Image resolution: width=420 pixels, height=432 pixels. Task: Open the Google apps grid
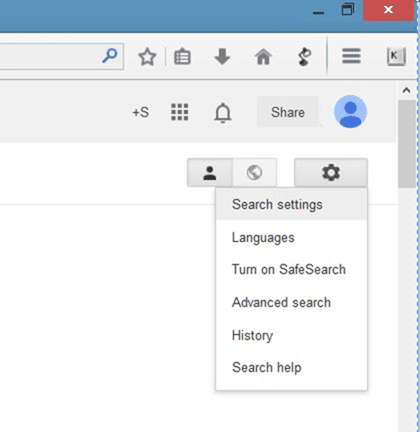(180, 112)
